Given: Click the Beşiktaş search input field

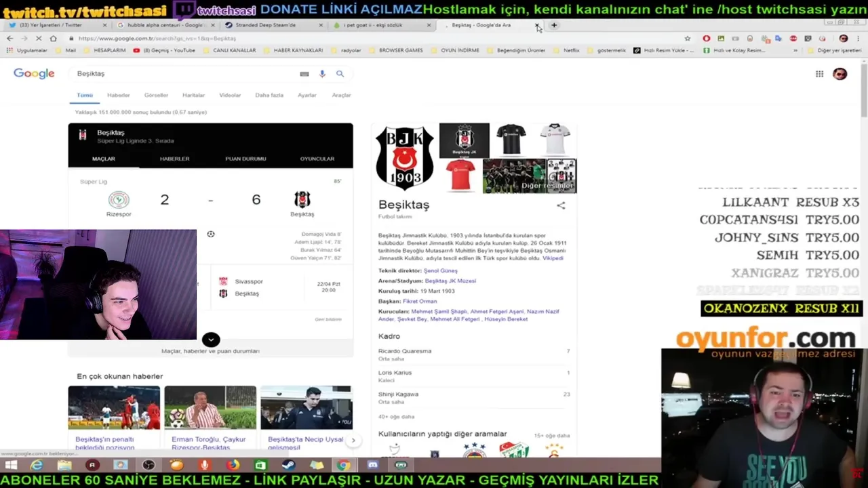Looking at the screenshot, I should (186, 73).
